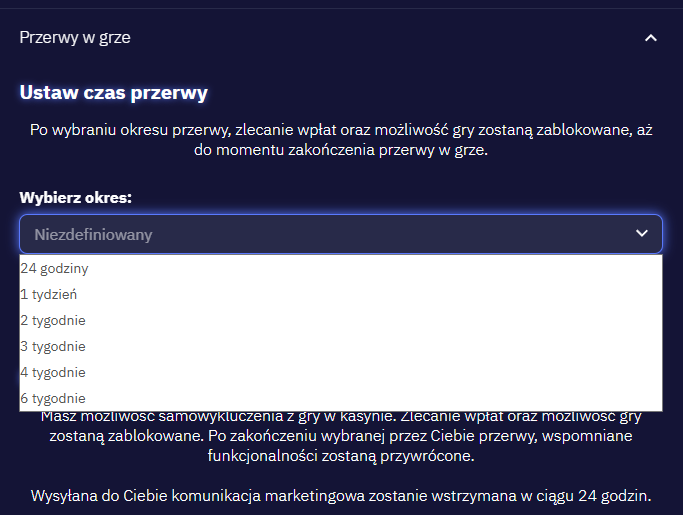The height and width of the screenshot is (515, 683).
Task: Click the self-exclusion info paragraph
Action: click(x=340, y=437)
